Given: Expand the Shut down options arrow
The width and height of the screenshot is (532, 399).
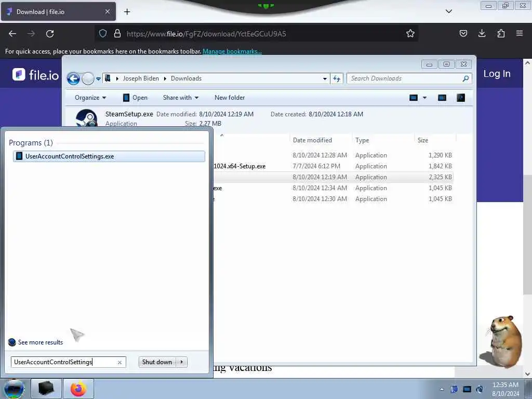Looking at the screenshot, I should (182, 362).
